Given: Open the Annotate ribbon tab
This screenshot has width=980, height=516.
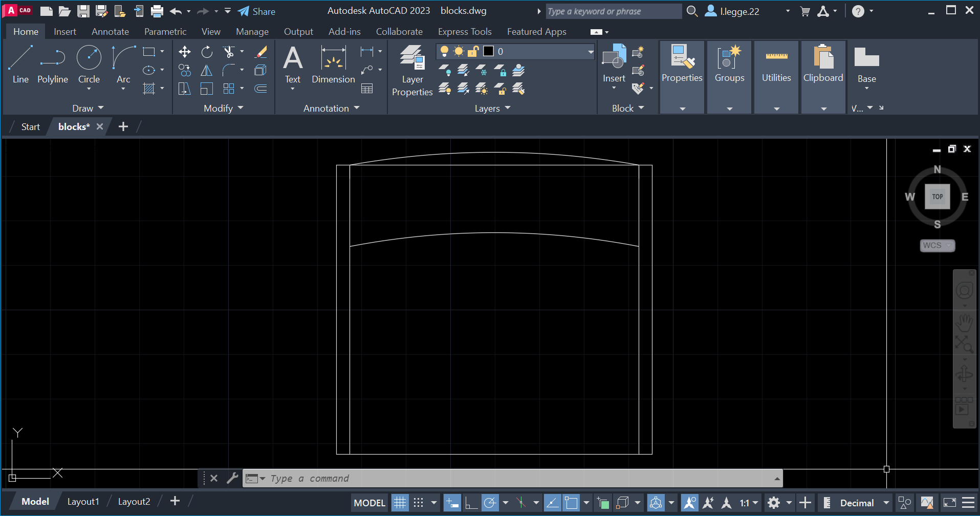Looking at the screenshot, I should click(x=110, y=32).
